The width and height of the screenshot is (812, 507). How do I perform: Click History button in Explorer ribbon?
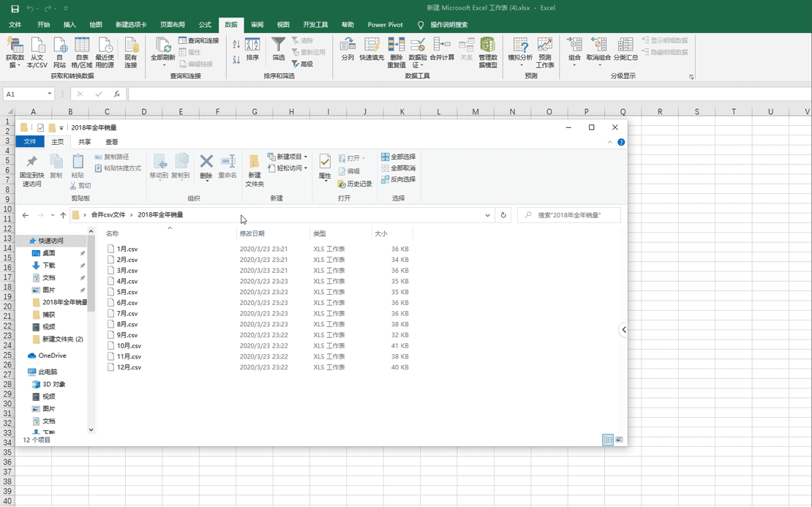[355, 184]
